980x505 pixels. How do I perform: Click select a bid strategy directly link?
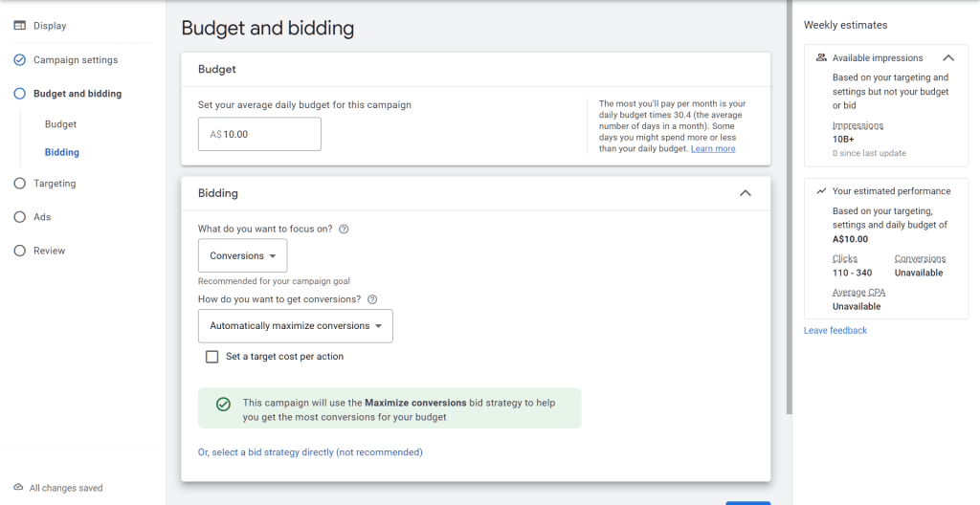pos(310,452)
